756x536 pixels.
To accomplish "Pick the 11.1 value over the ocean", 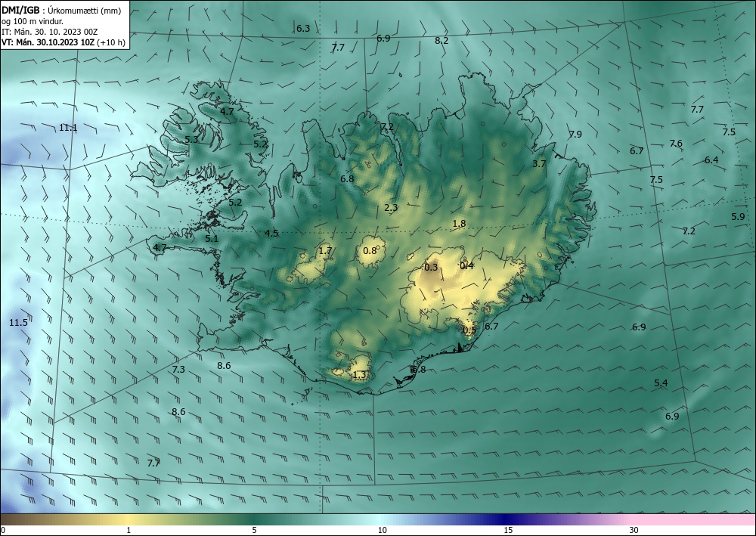I will (68, 128).
